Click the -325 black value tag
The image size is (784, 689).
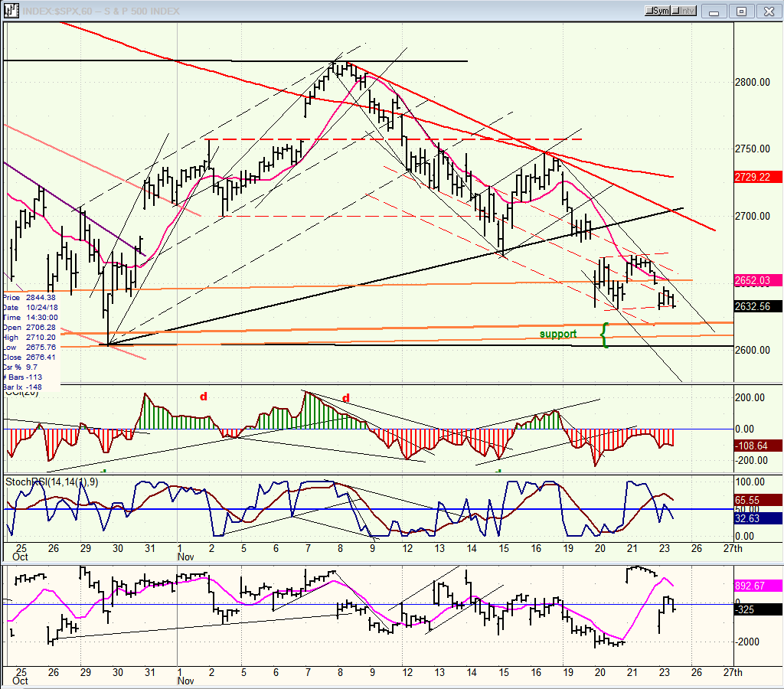[758, 609]
